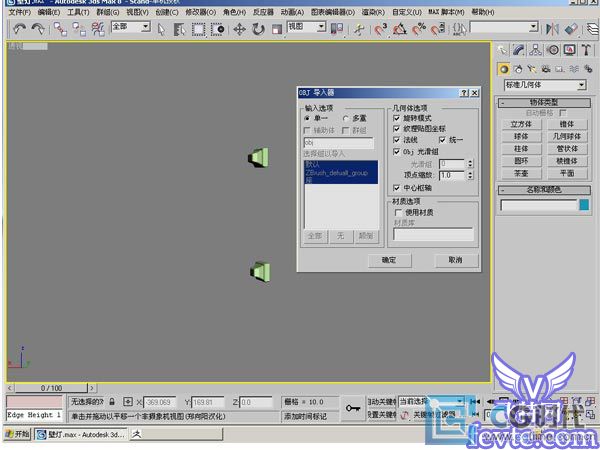This screenshot has width=600, height=450.
Task: Open the Motion panel tab icon
Action: [553, 50]
